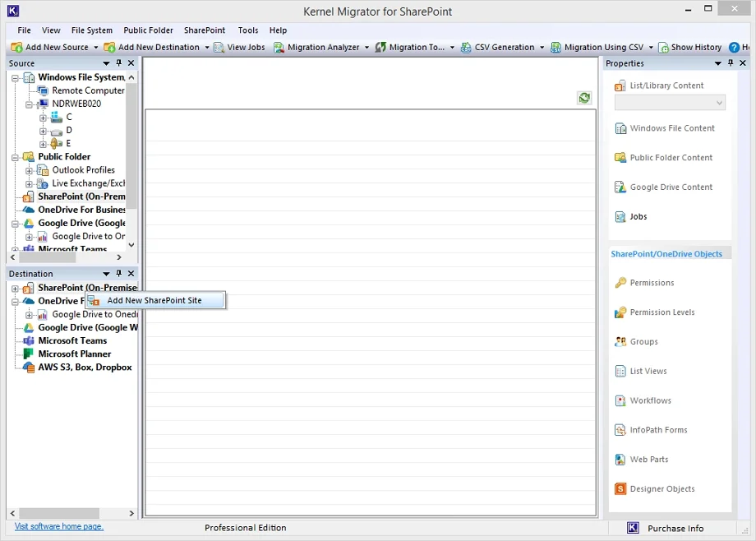Open the Add New Source dropdown arrow
This screenshot has height=541, width=756.
click(95, 48)
